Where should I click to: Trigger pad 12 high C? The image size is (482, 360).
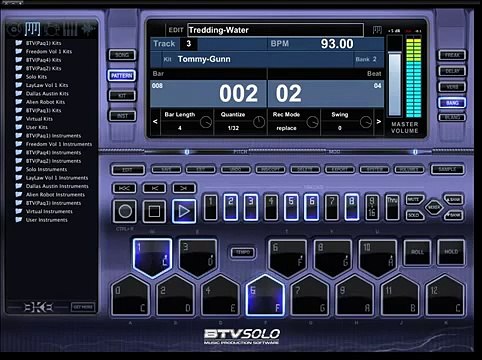point(445,296)
